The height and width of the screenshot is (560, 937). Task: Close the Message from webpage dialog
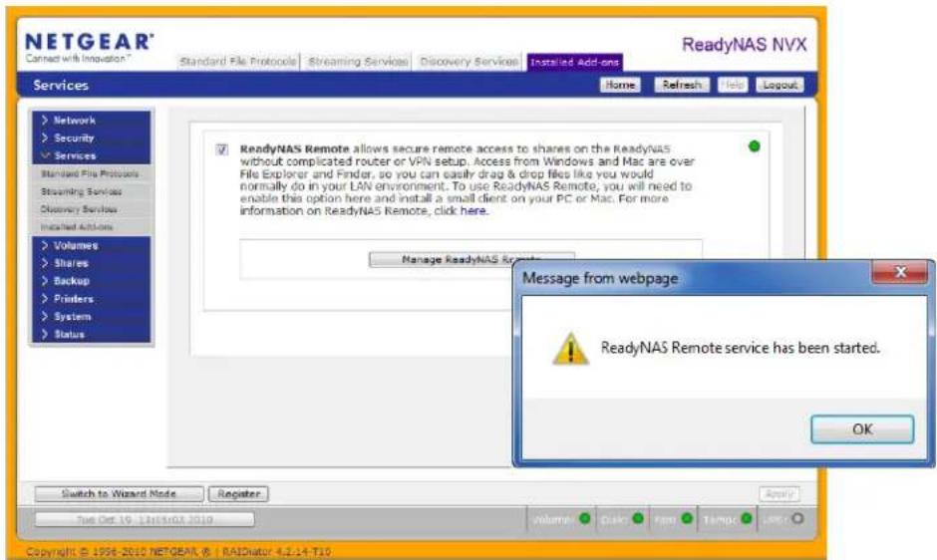pos(900,273)
